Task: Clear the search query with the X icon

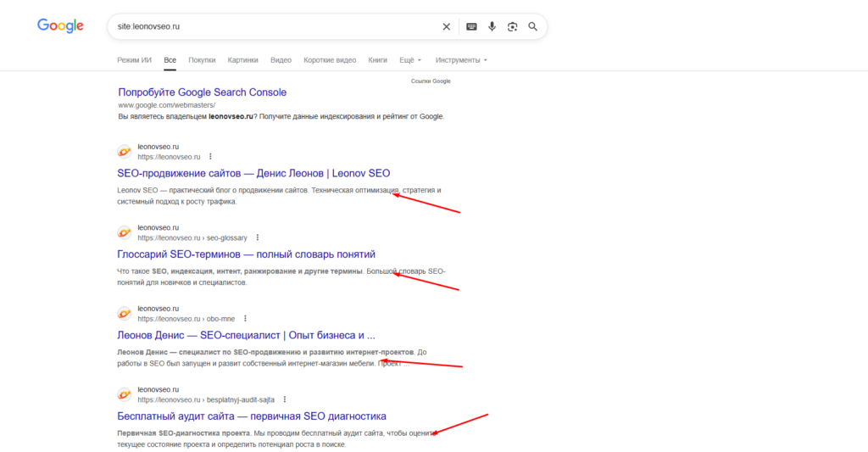Action: pyautogui.click(x=446, y=26)
